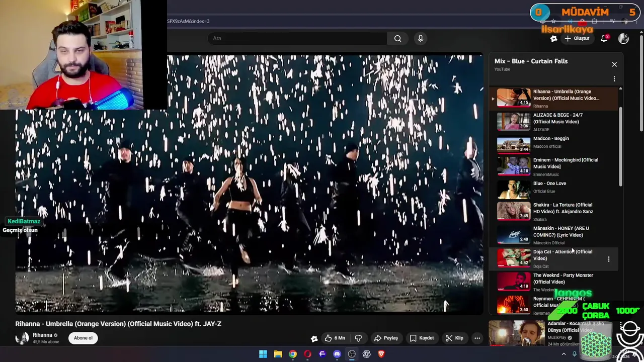Open the account avatar menu
The width and height of the screenshot is (644, 362).
tap(623, 39)
